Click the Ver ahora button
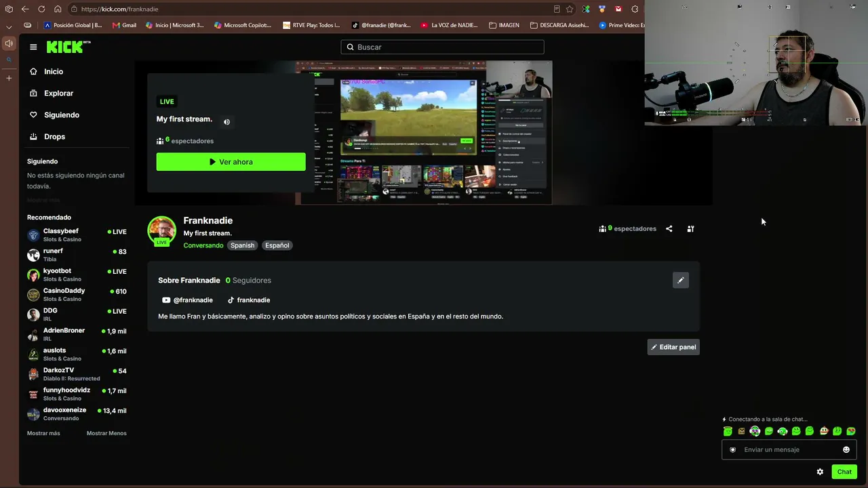Viewport: 868px width, 488px height. pos(231,162)
